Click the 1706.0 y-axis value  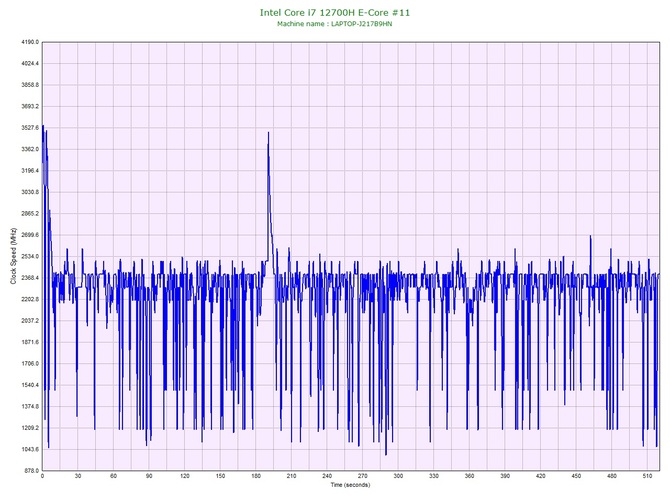coord(30,364)
